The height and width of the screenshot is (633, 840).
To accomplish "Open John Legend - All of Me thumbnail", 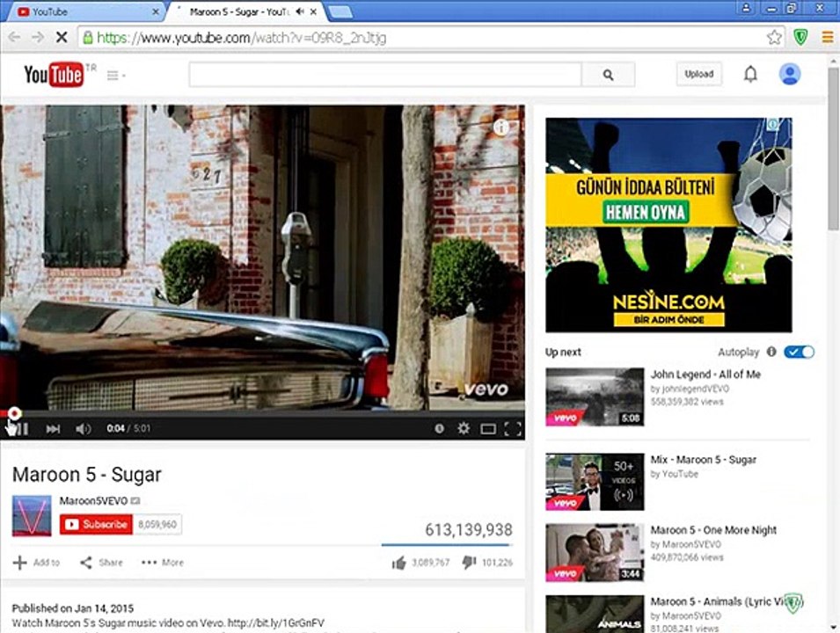I will pyautogui.click(x=595, y=397).
